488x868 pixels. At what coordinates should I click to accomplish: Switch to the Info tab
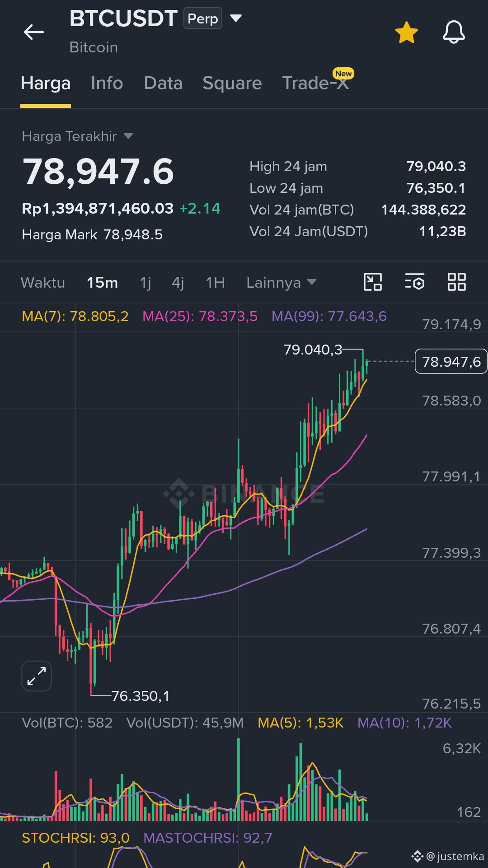coord(107,83)
